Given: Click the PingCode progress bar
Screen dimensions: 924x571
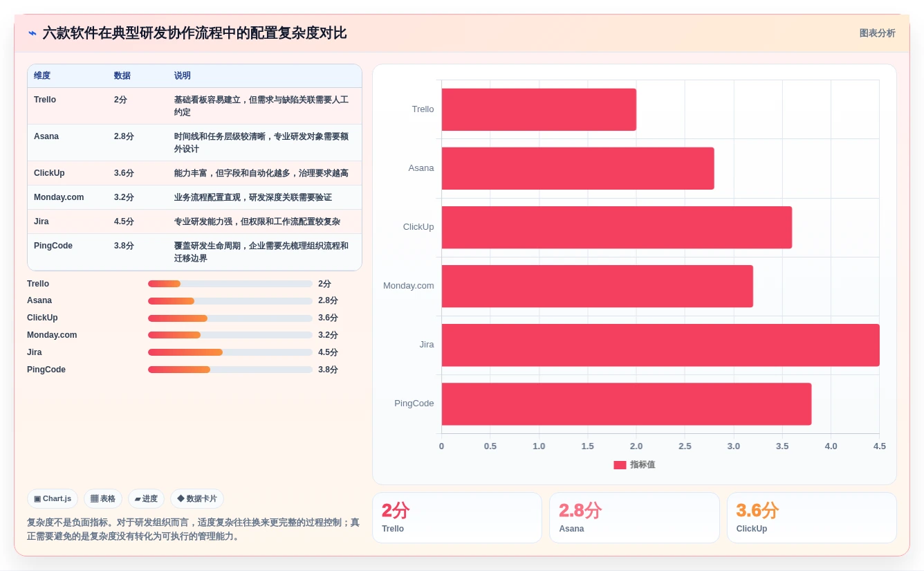Looking at the screenshot, I should [x=230, y=370].
